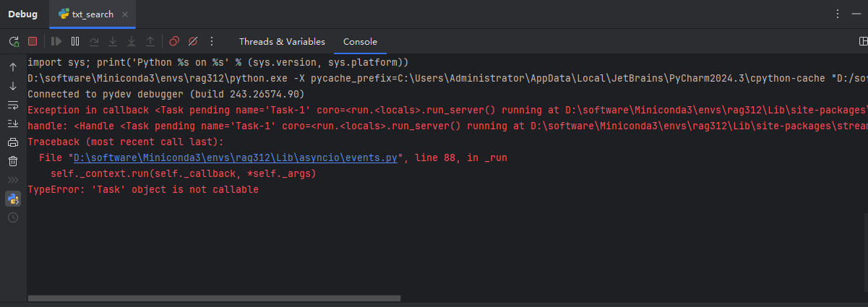Click the Step Over icon
Screen dimensions: 868x307
click(x=94, y=41)
